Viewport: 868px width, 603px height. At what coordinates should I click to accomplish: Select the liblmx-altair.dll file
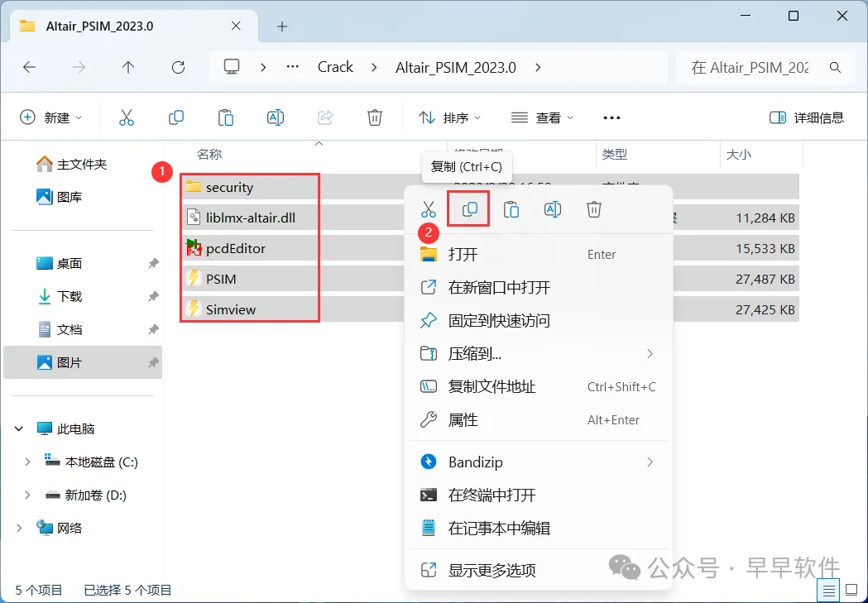[241, 218]
